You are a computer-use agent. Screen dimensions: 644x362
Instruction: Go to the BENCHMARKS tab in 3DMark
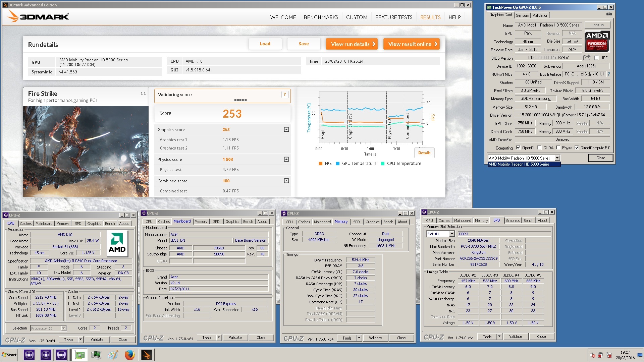point(321,17)
